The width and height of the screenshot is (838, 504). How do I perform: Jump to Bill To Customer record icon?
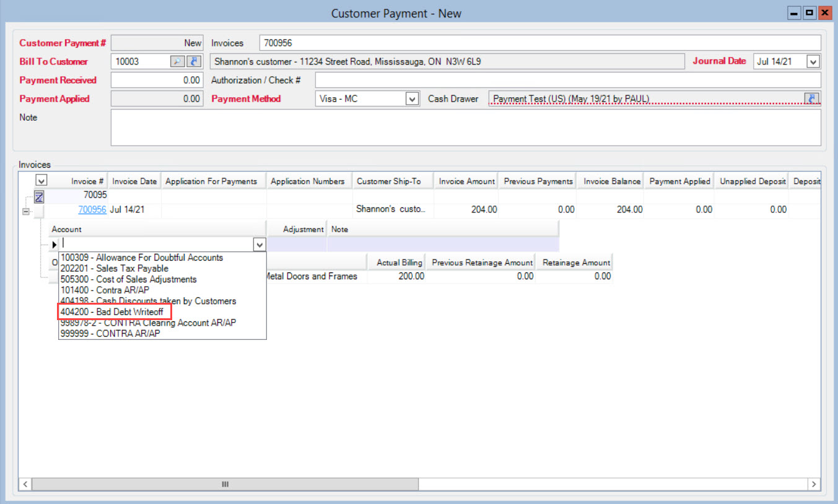click(194, 61)
